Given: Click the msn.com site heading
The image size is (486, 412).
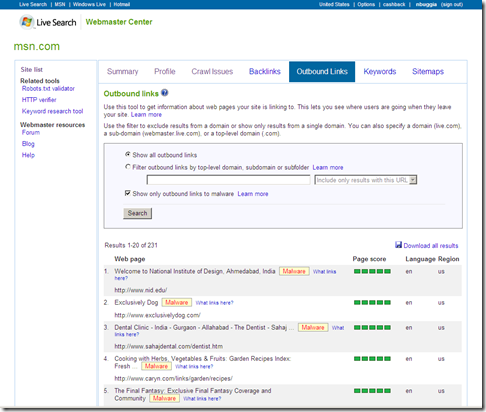Looking at the screenshot, I should click(37, 46).
